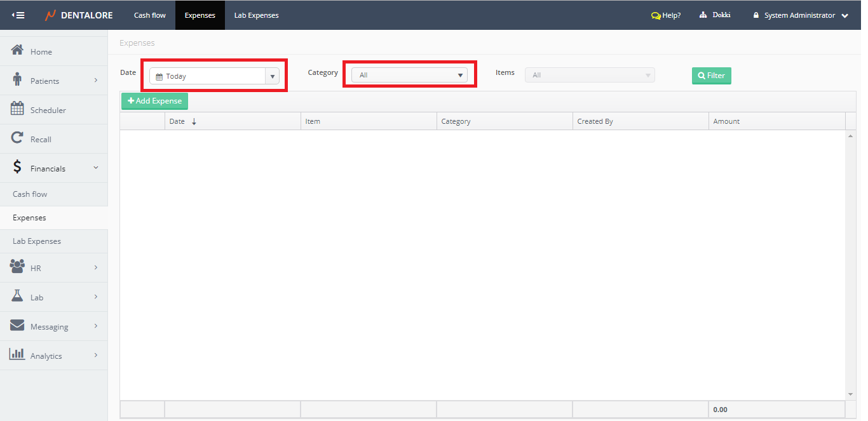
Task: Click the Patients person icon
Action: click(x=17, y=80)
